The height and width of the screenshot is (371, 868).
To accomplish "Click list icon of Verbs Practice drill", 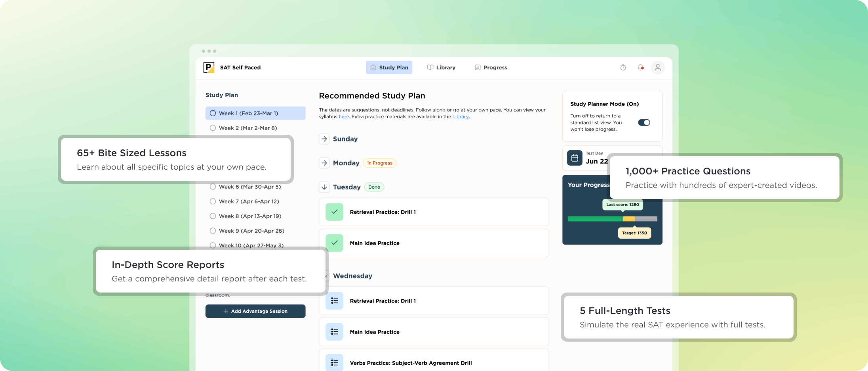I will coord(334,363).
